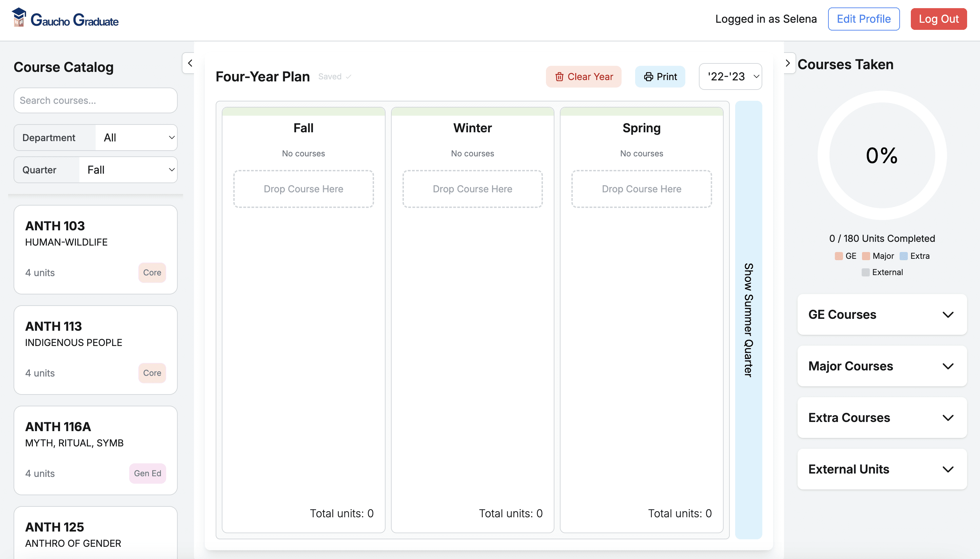Click the External legend color swatch
Screen dimensions: 980x559
(865, 272)
